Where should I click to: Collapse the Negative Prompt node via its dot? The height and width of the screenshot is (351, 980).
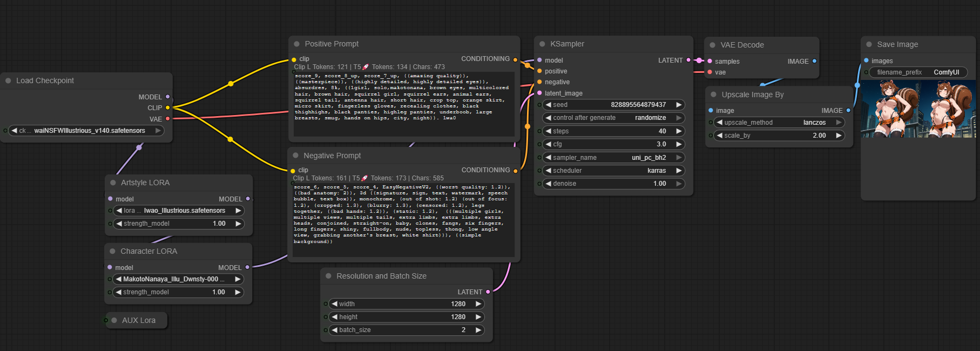click(295, 156)
